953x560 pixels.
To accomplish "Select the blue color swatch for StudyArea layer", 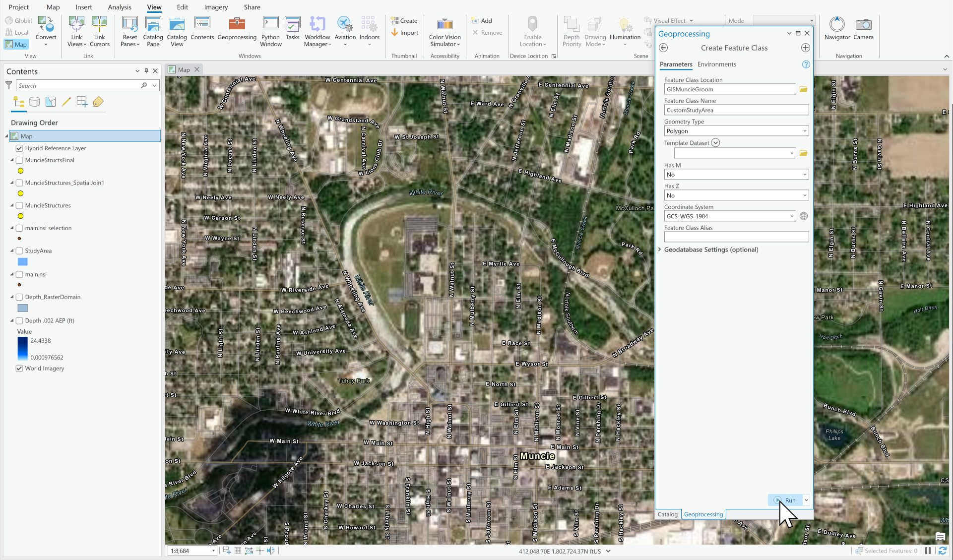I will (23, 262).
